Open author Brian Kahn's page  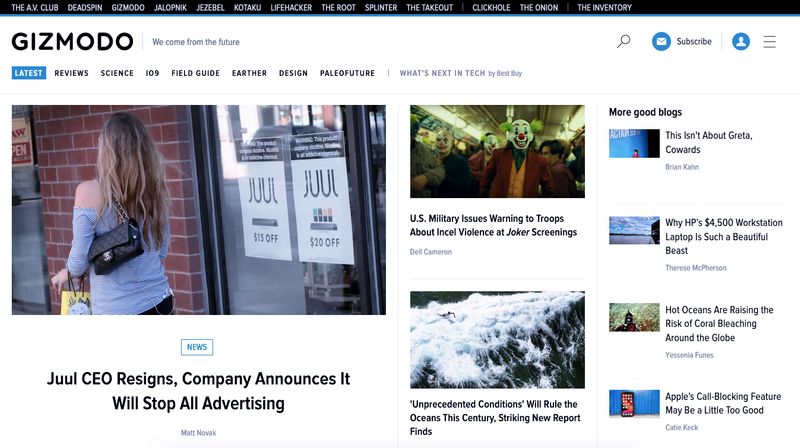[682, 167]
